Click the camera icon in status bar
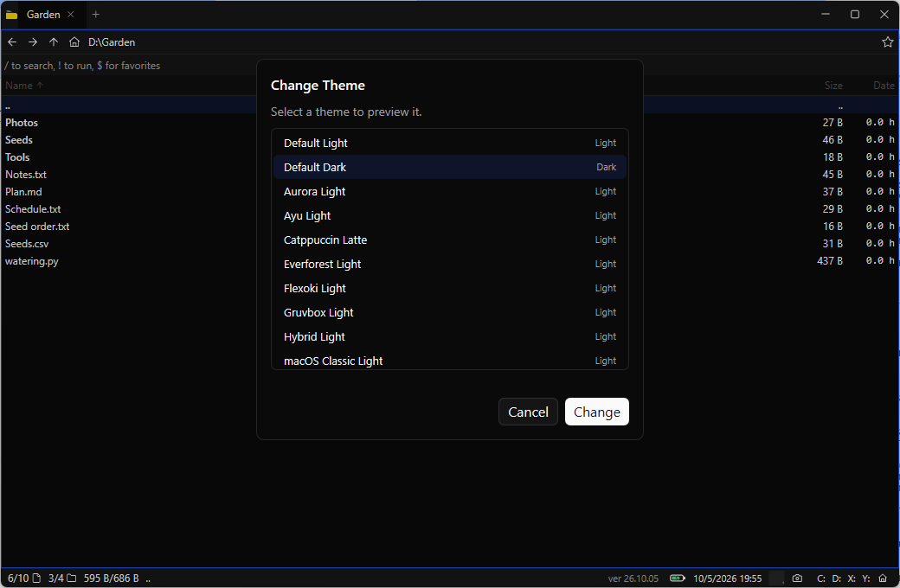This screenshot has height=588, width=900. click(797, 578)
